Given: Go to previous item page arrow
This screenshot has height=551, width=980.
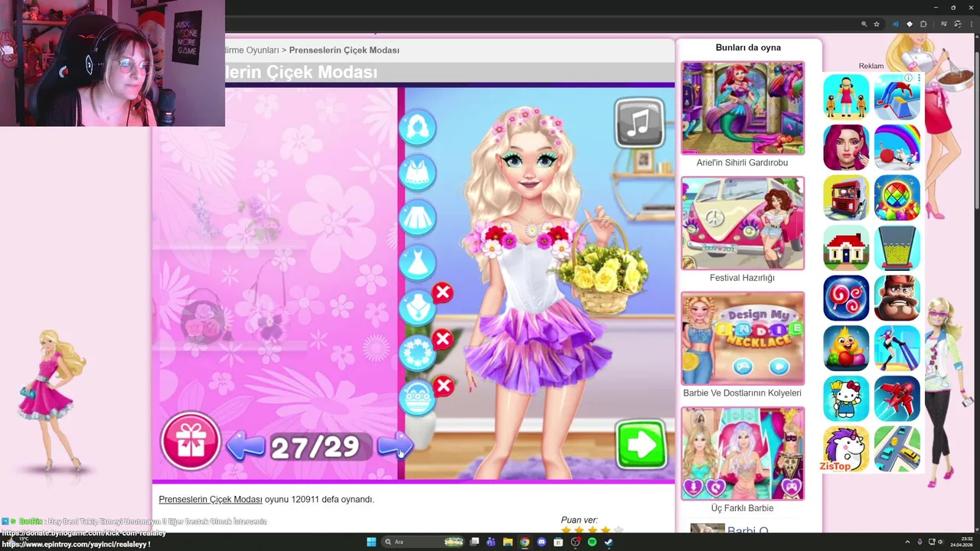Looking at the screenshot, I should [247, 446].
